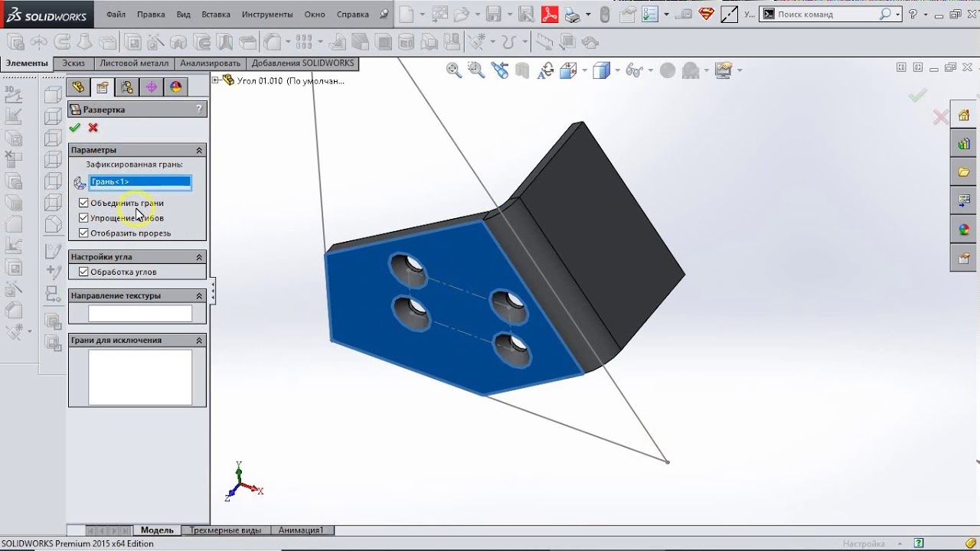Image resolution: width=980 pixels, height=551 pixels.
Task: Select the Previous View icon
Action: click(500, 70)
